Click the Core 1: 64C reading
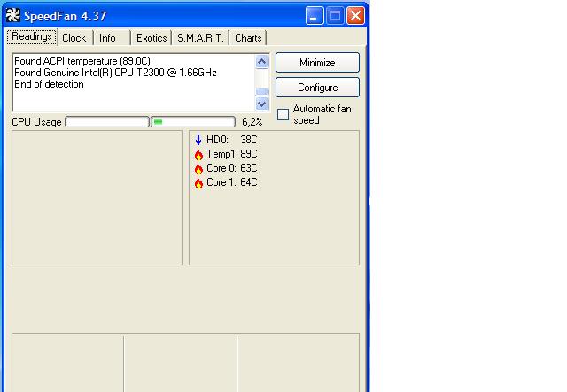567x392 pixels. click(232, 182)
